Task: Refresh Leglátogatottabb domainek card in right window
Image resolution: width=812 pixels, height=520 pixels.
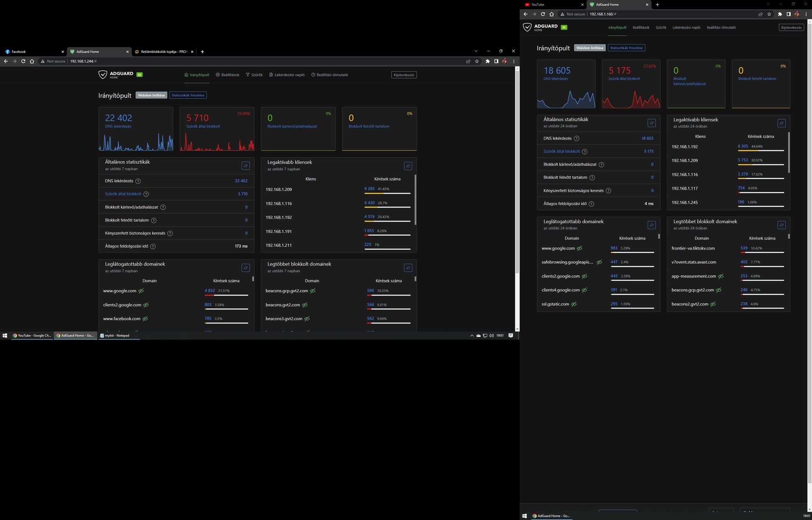Action: (x=651, y=225)
